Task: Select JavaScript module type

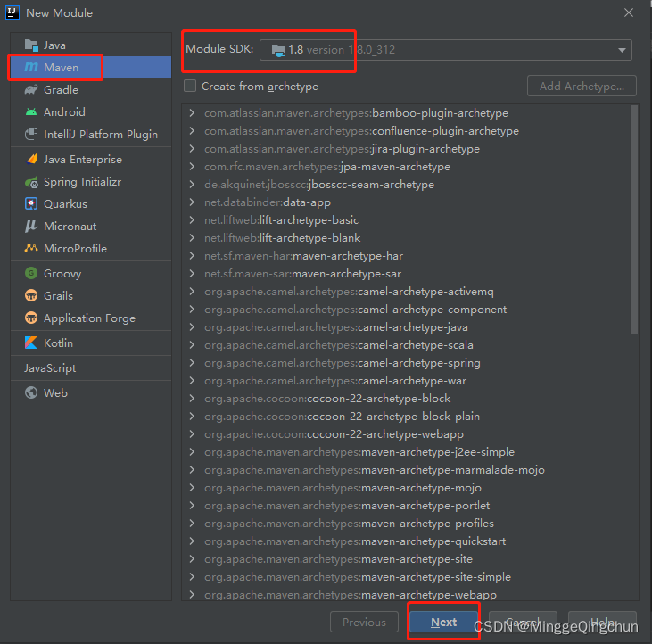Action: [x=91, y=368]
